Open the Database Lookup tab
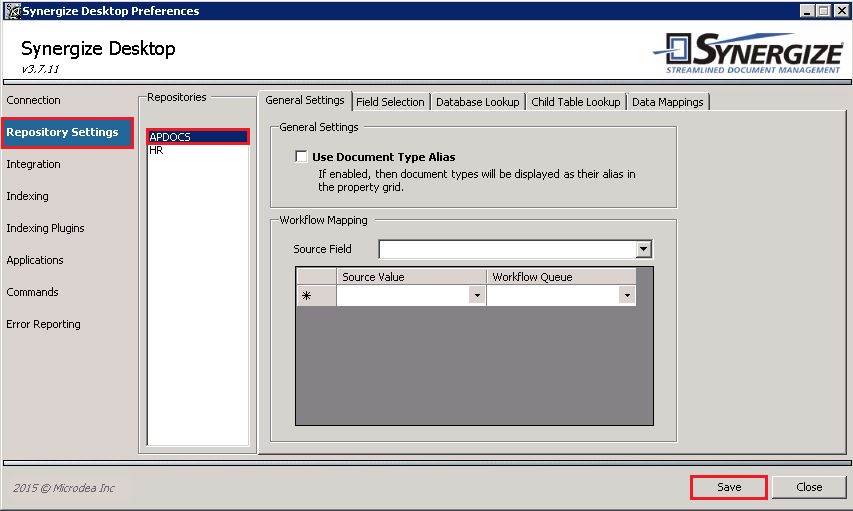Screen dimensions: 853x511 click(x=478, y=102)
